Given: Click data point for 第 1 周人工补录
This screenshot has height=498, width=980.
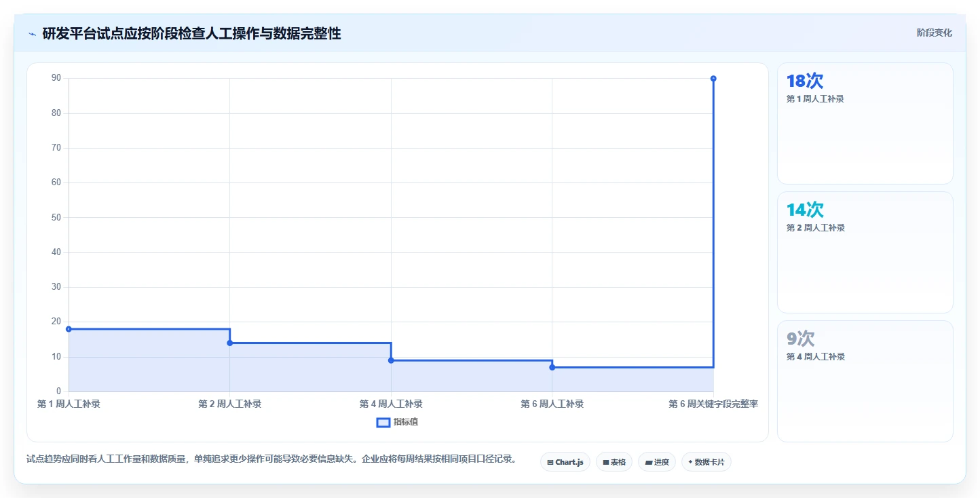Looking at the screenshot, I should tap(69, 329).
